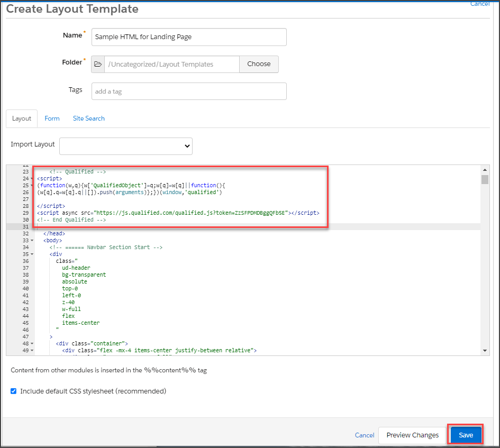Click the Navbar Section Start comment
Viewport: 500px width, 448px height.
(106, 247)
